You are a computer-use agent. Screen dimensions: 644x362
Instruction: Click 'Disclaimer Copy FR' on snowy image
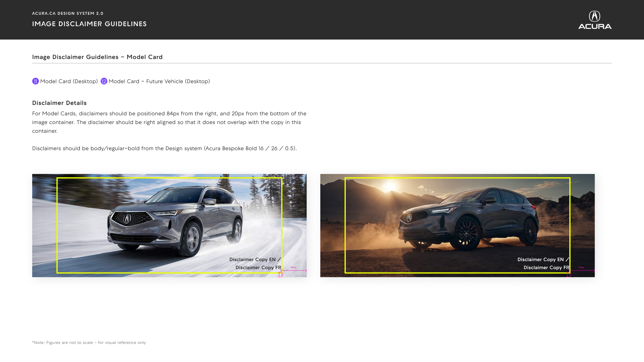click(258, 267)
